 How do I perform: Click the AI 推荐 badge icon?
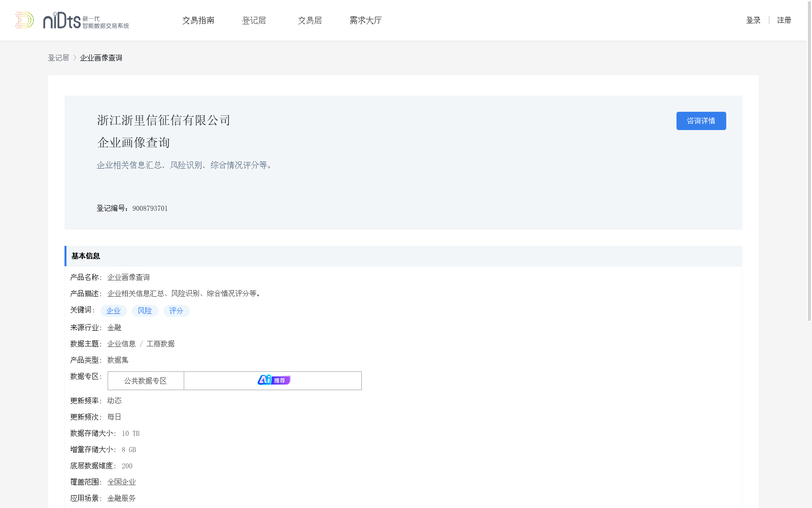pyautogui.click(x=274, y=380)
